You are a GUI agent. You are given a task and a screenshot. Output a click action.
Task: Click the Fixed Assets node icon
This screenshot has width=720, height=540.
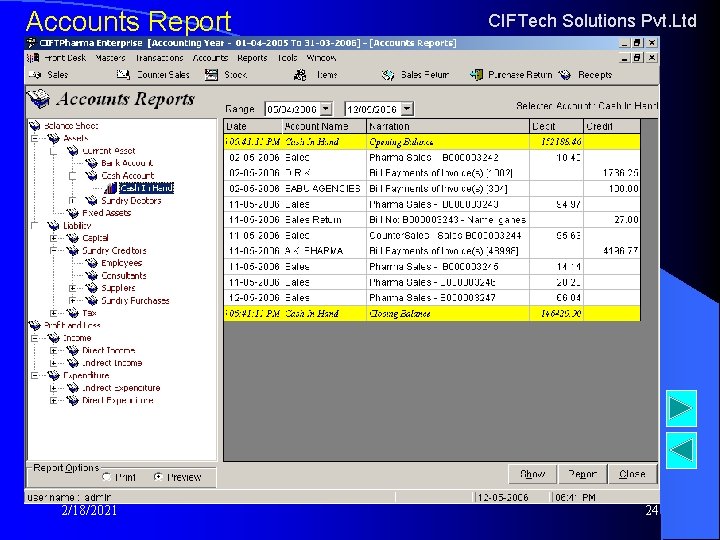coord(73,213)
